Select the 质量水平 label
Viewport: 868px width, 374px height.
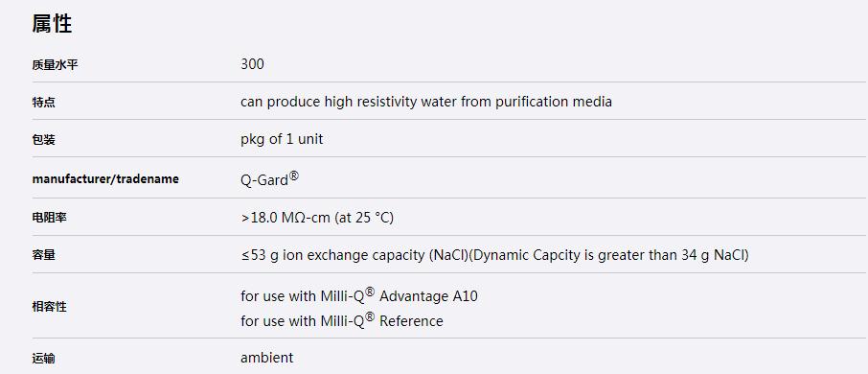click(55, 65)
